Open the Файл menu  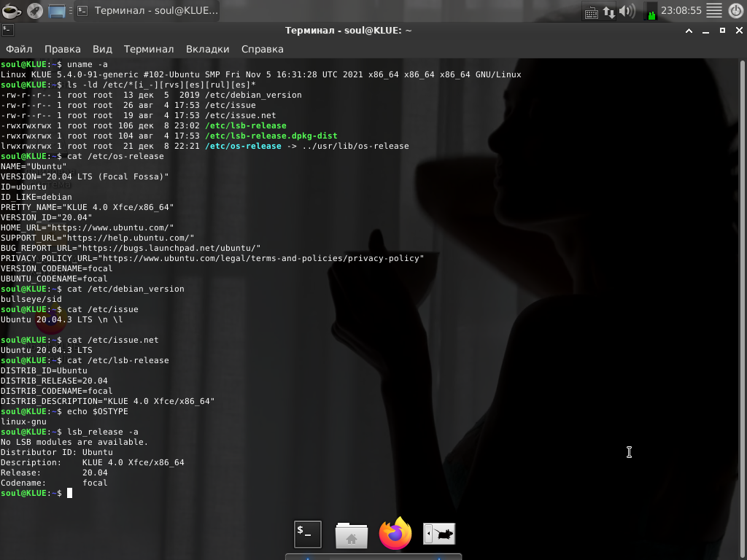(19, 49)
